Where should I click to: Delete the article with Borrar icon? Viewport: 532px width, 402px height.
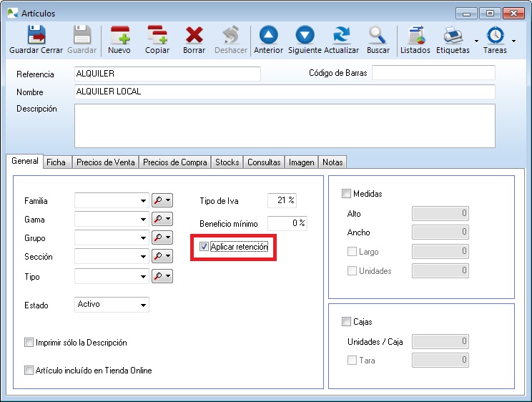tap(194, 36)
